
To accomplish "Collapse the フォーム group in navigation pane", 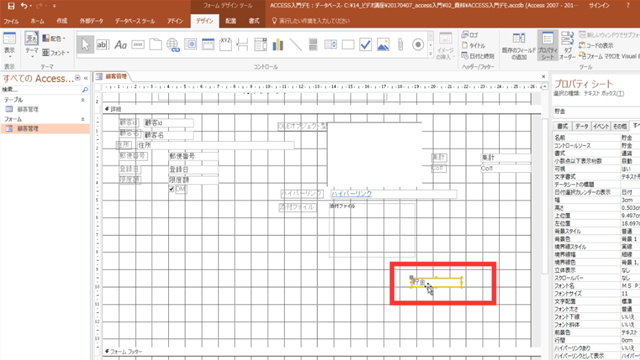I will pos(83,119).
